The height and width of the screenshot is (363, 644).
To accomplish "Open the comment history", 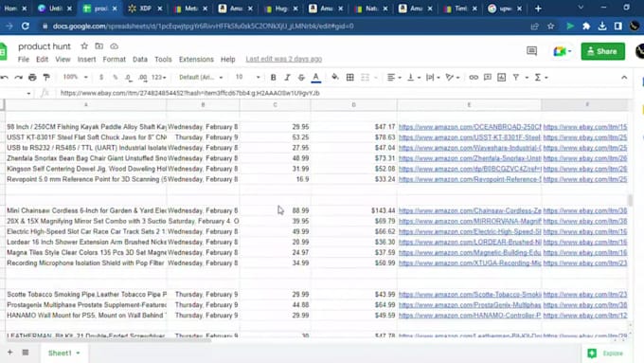I will pyautogui.click(x=532, y=51).
